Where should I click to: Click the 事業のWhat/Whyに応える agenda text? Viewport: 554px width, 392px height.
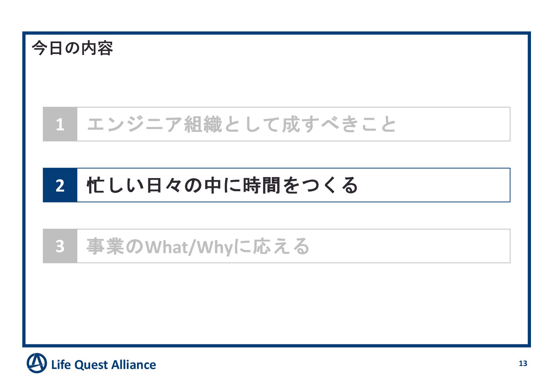(x=197, y=247)
